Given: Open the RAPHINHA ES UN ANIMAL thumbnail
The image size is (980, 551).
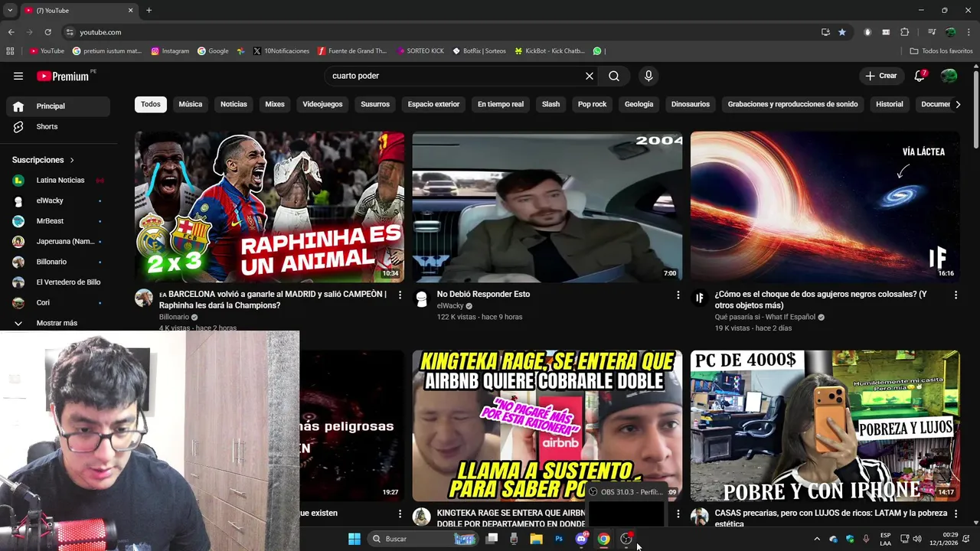Looking at the screenshot, I should coord(269,207).
